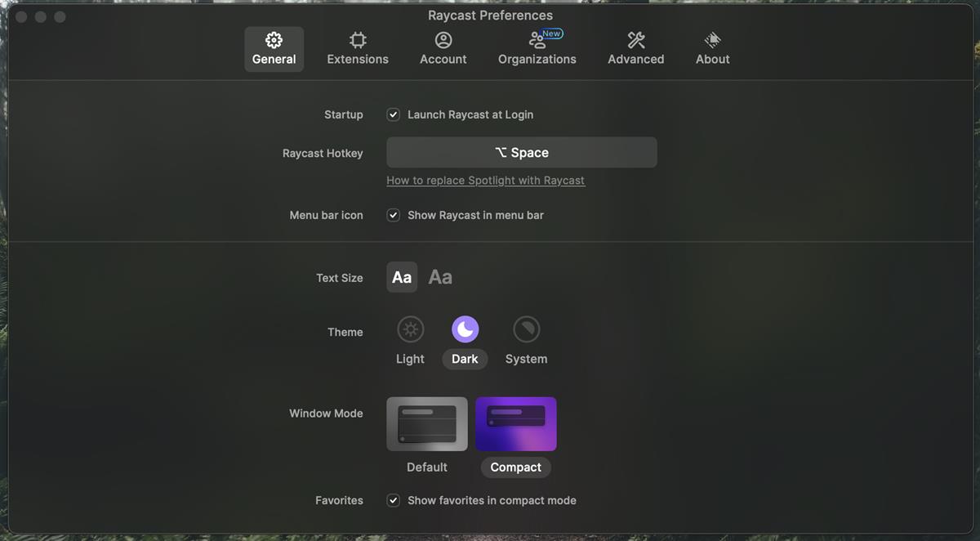The height and width of the screenshot is (541, 980).
Task: Choose the Light theme sun icon
Action: coord(410,329)
